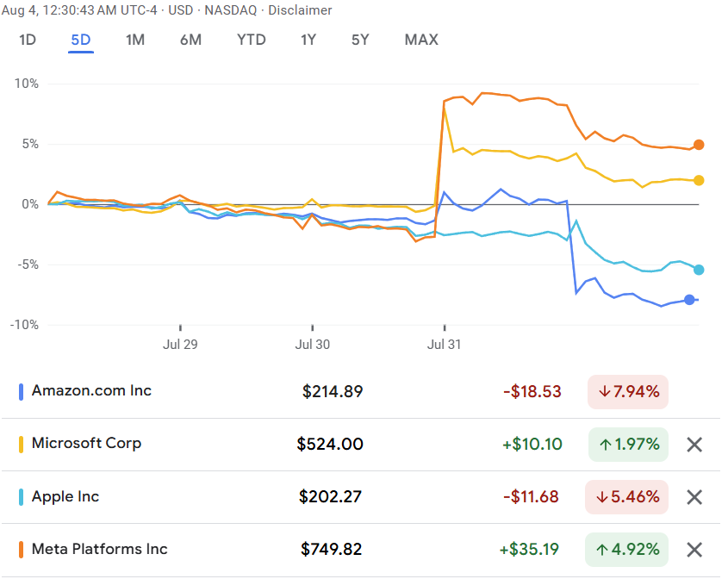Viewport: 728px width, 579px height.
Task: Click the orange Meta endpoint dot on chart
Action: pos(699,145)
